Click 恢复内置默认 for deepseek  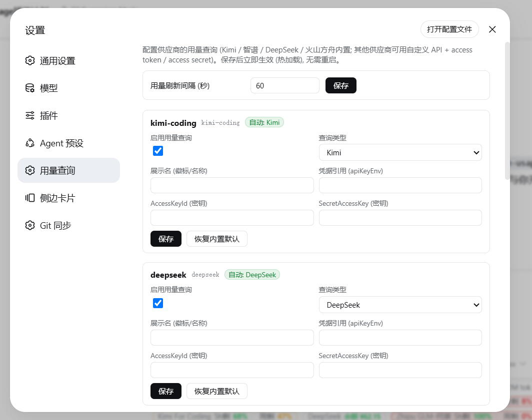[217, 391]
